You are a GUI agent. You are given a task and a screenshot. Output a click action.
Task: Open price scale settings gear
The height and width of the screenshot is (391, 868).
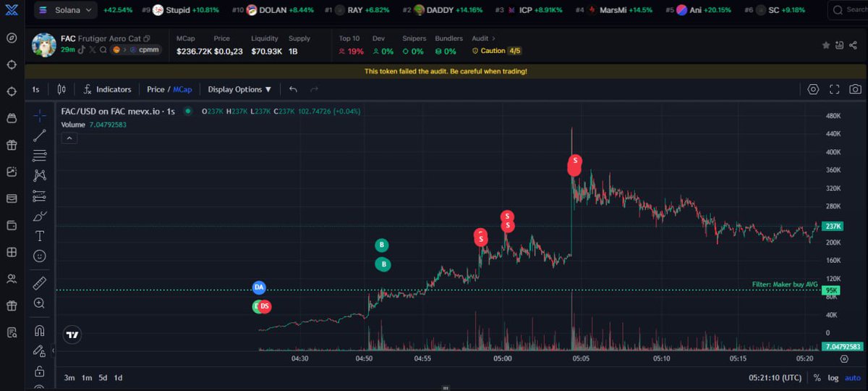(844, 358)
